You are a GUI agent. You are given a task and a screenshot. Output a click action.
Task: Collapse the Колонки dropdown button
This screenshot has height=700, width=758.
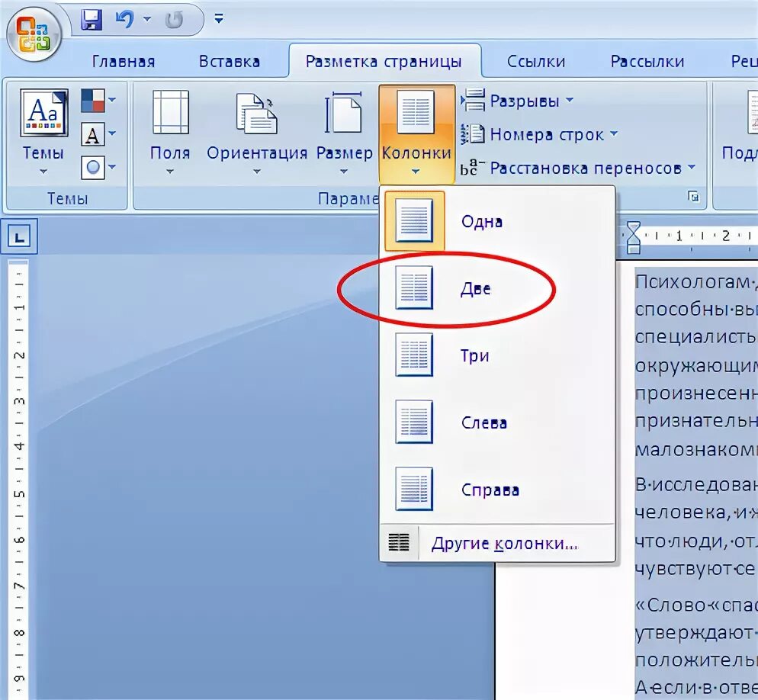pyautogui.click(x=416, y=134)
